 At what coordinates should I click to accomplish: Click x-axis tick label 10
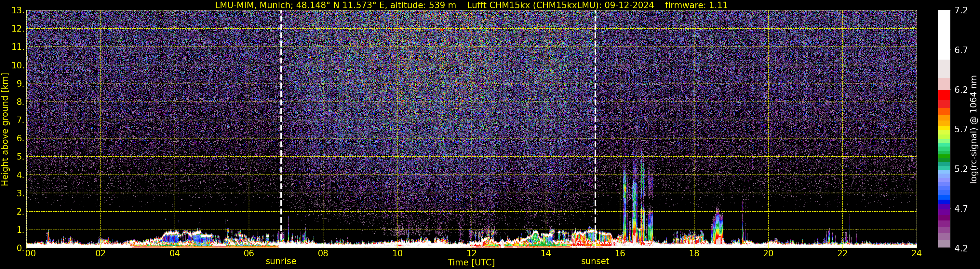(x=397, y=253)
